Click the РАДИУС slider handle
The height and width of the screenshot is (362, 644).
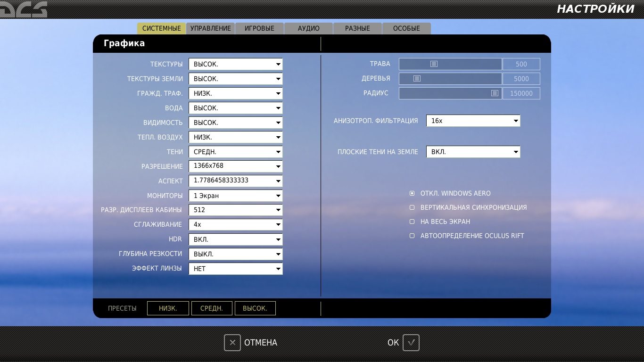[495, 93]
